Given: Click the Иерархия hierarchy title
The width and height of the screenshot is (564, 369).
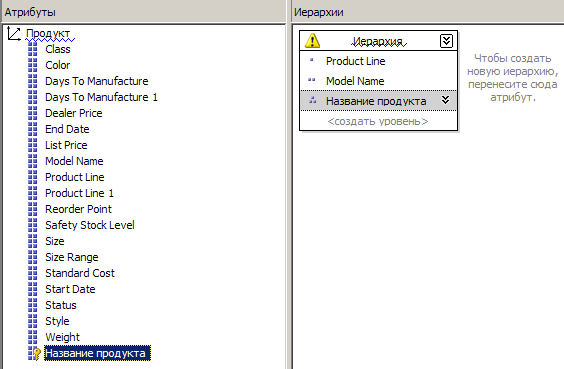Looking at the screenshot, I should click(x=378, y=41).
